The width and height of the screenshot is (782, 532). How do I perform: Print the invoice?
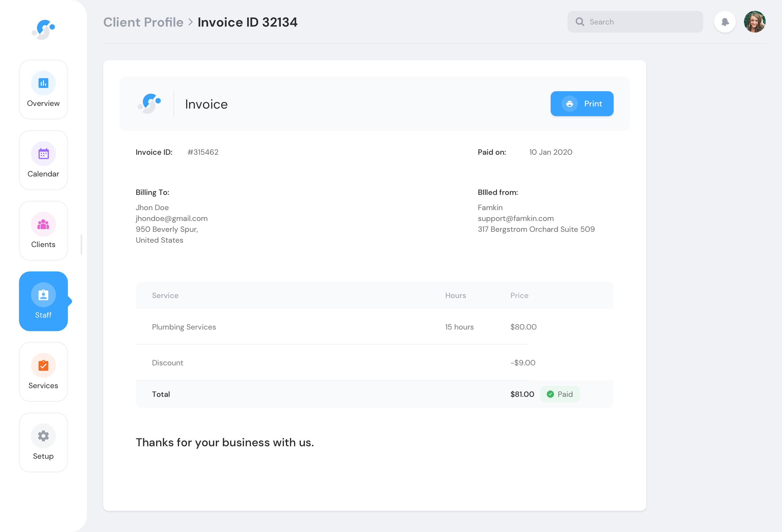point(582,104)
